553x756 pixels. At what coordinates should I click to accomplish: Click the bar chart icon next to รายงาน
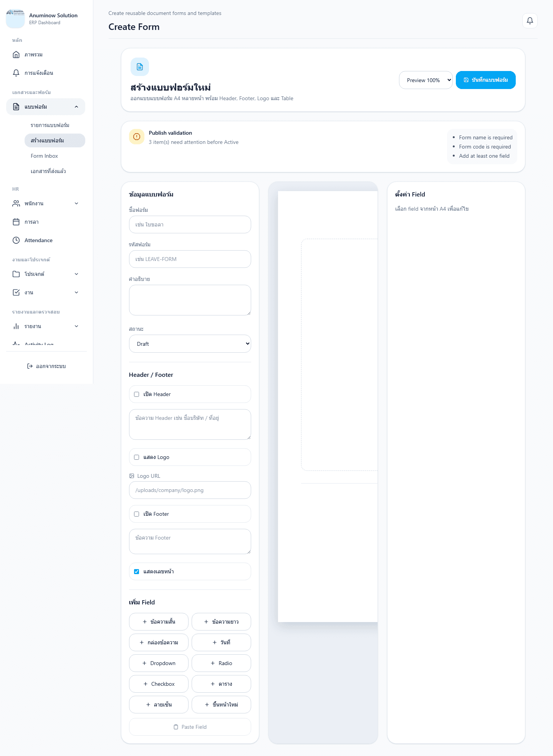16,326
